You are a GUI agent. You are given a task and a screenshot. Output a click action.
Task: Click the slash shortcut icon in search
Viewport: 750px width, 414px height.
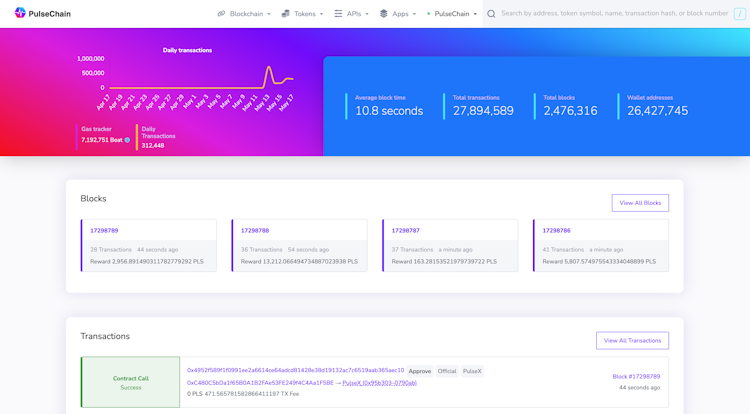pos(739,14)
